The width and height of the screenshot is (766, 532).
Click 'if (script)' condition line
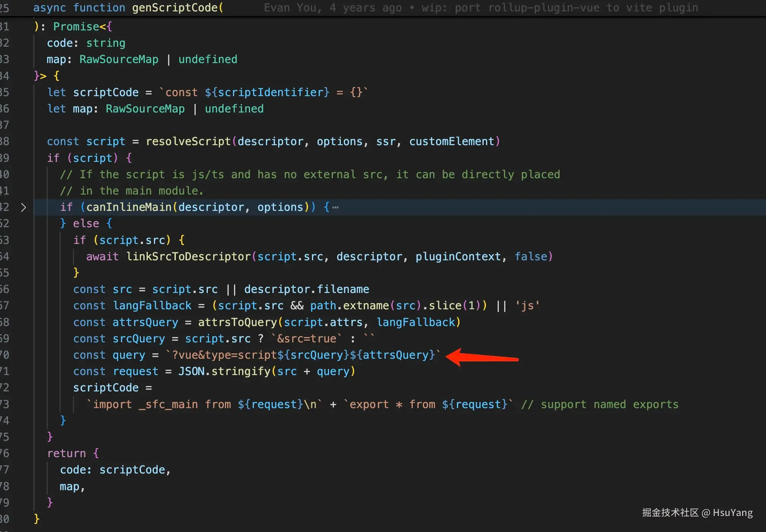89,158
